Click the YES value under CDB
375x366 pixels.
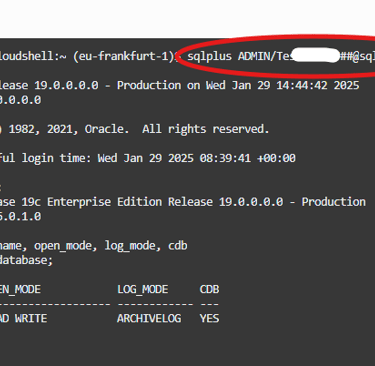[210, 318]
